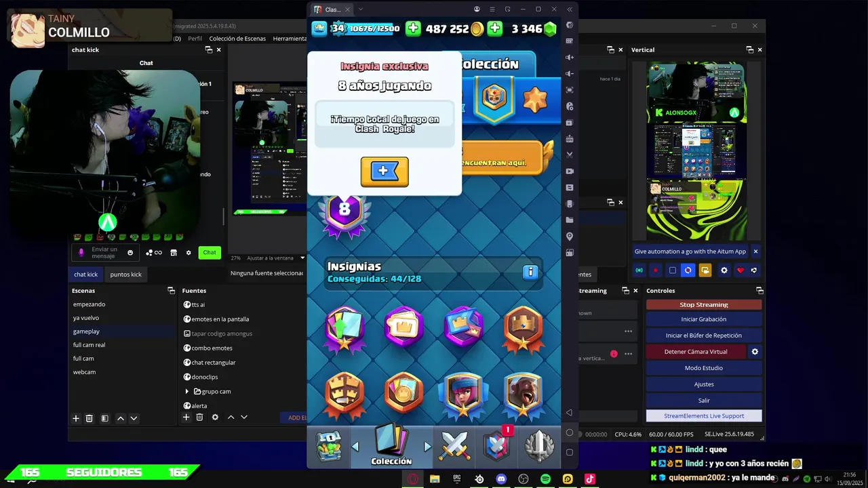Move source up in Fuentes panel

(x=231, y=418)
